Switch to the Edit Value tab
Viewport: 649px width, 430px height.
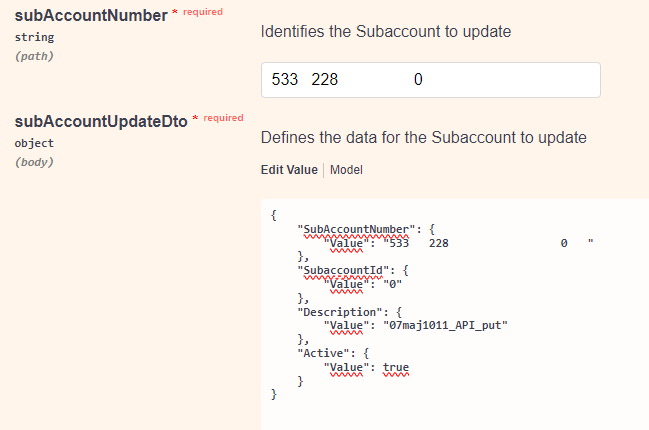tap(289, 170)
